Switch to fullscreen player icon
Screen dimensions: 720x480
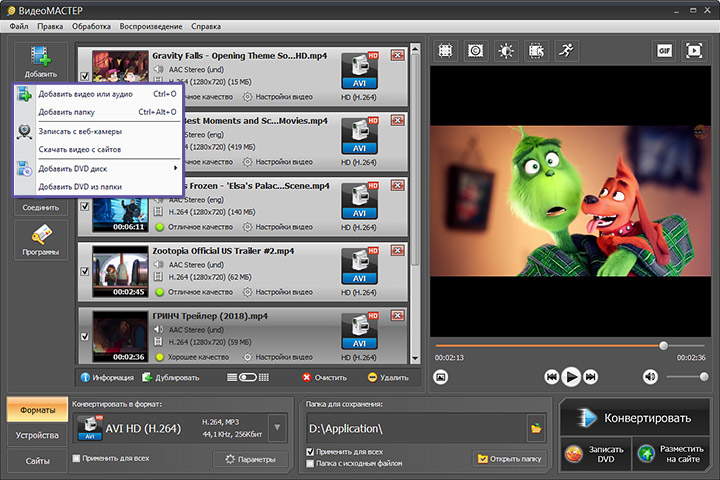(694, 51)
